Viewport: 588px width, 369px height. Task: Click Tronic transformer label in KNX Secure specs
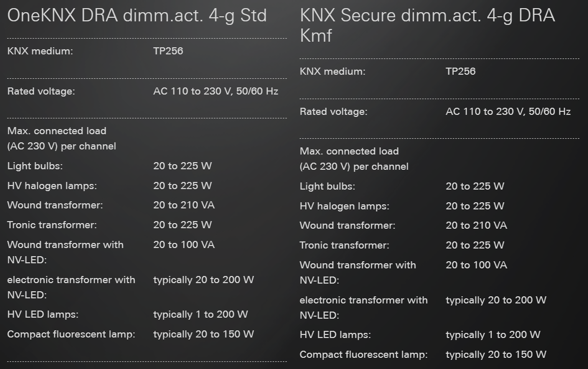click(x=344, y=245)
